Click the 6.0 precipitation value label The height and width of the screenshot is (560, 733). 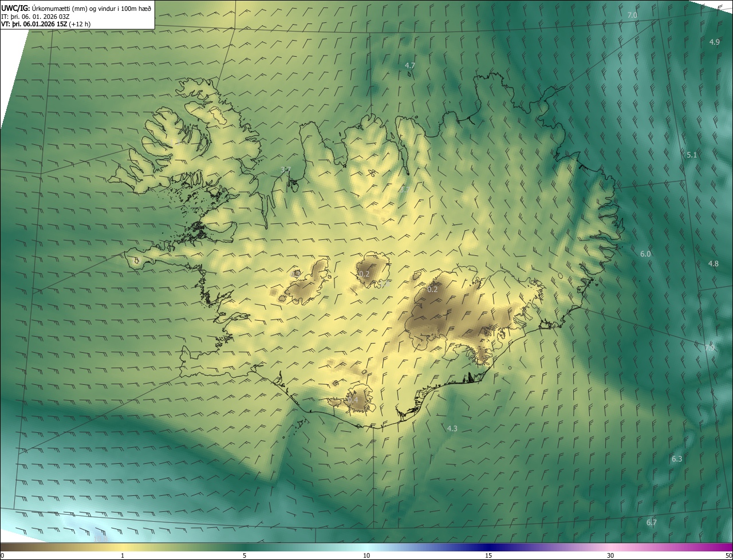point(645,254)
